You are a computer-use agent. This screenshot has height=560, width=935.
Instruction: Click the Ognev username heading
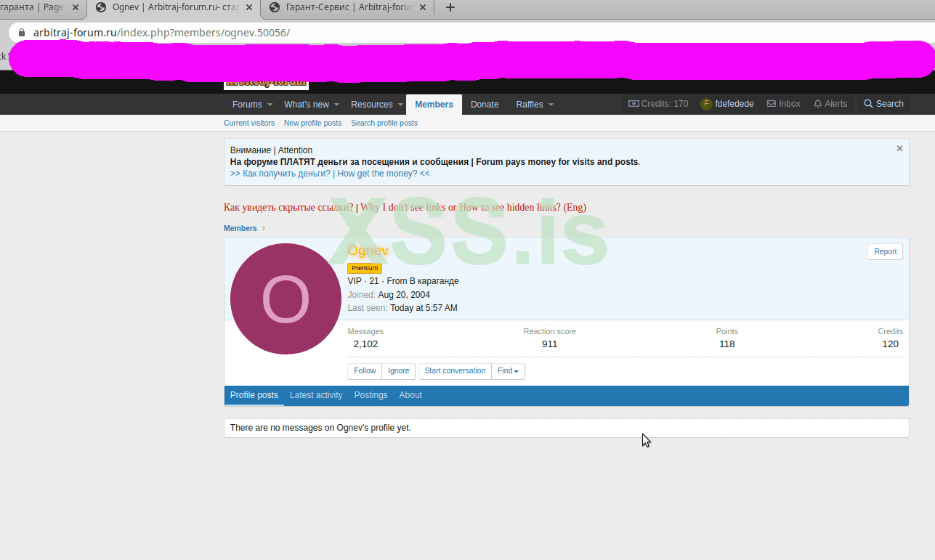(x=368, y=251)
